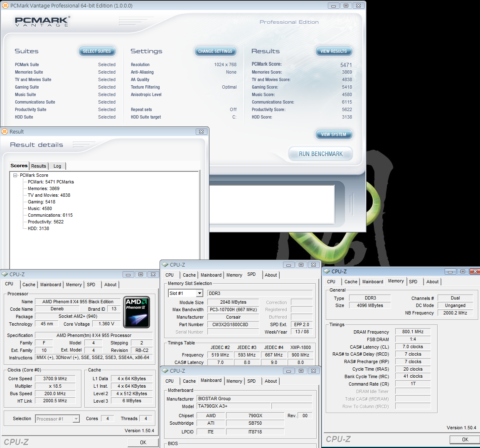The height and width of the screenshot is (448, 480).
Task: Click the PCMark Vantage title bar icon
Action: (5, 5)
